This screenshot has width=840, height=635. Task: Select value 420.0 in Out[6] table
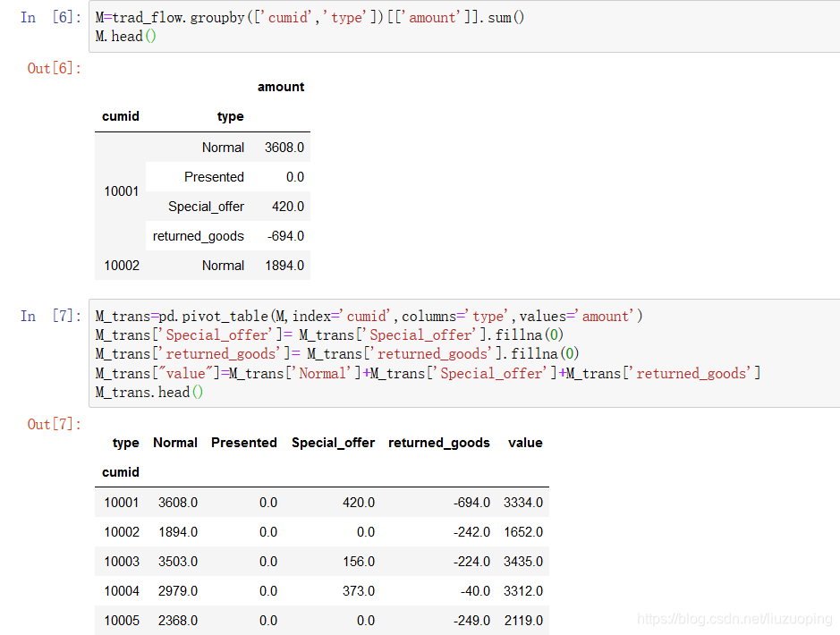pyautogui.click(x=288, y=207)
